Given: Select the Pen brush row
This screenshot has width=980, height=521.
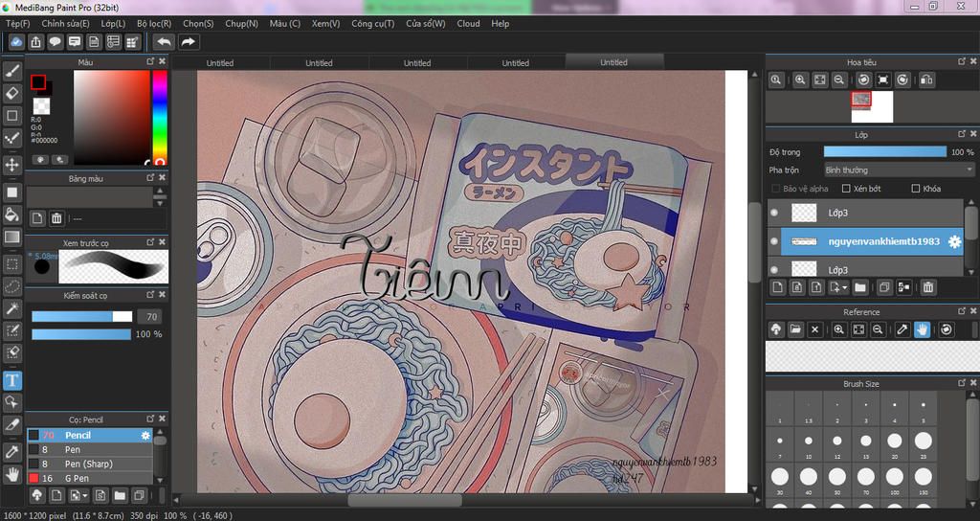Looking at the screenshot, I should click(x=89, y=450).
